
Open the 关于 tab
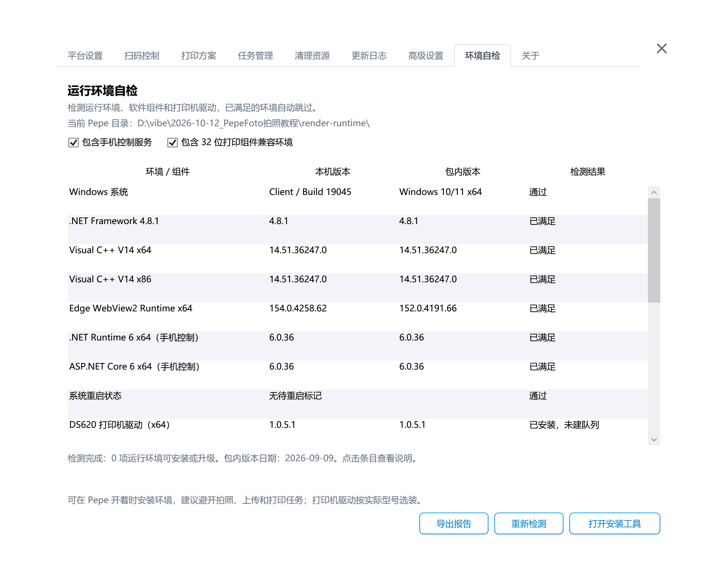(531, 56)
